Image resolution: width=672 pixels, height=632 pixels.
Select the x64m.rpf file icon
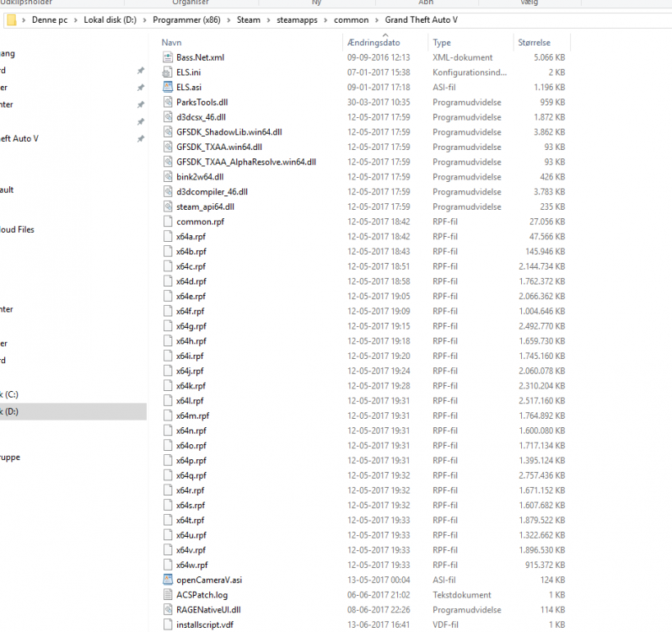click(168, 415)
